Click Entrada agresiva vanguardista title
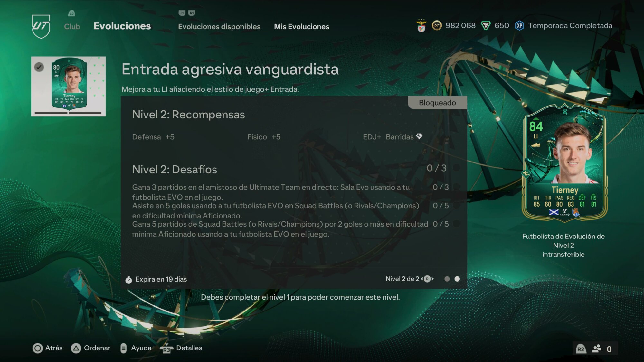This screenshot has height=362, width=644. [230, 69]
